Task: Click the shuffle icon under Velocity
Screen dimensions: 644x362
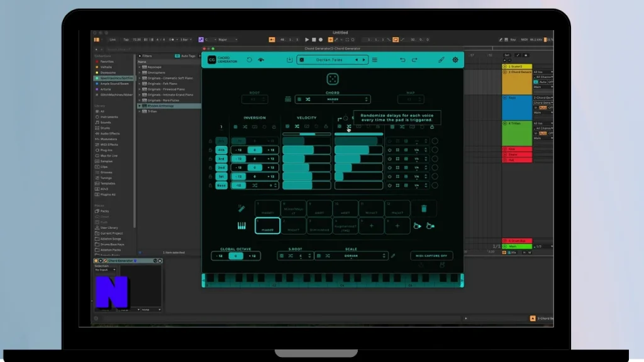Action: tap(297, 126)
